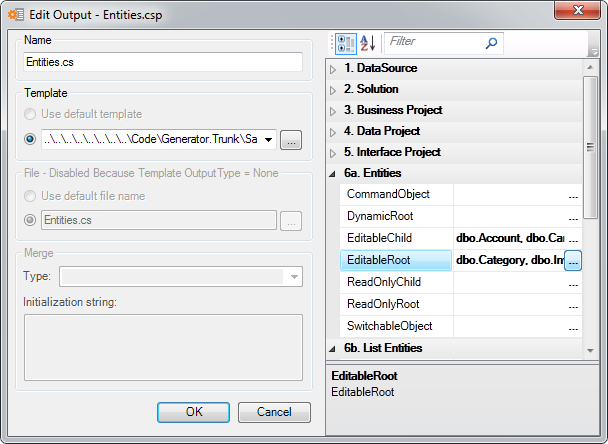Image resolution: width=608 pixels, height=444 pixels.
Task: Open the Merge Type dropdown
Action: point(181,276)
